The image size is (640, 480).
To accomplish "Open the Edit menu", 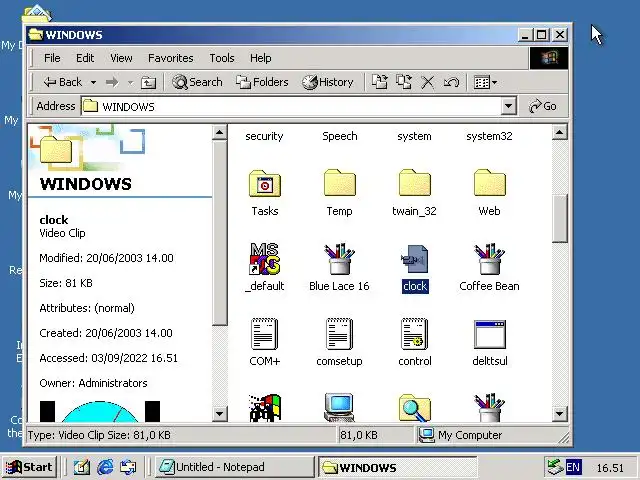I will tap(85, 58).
